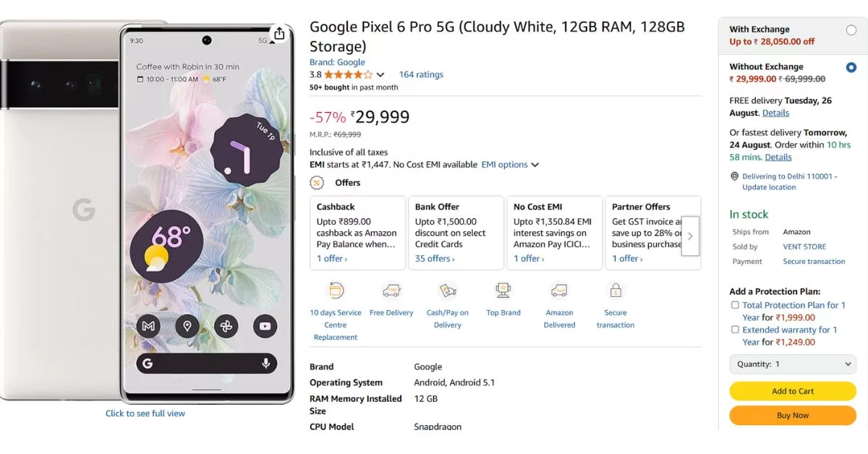
Task: Click the Top Brand trophy icon
Action: tap(503, 291)
